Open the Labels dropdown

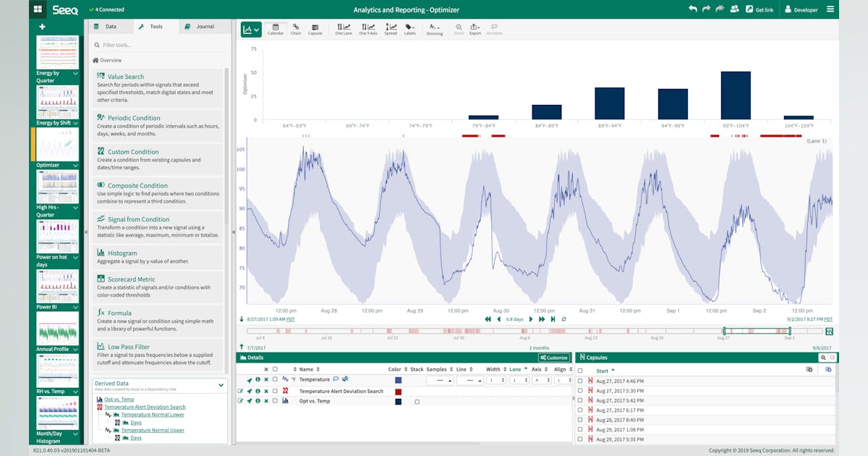coord(411,29)
